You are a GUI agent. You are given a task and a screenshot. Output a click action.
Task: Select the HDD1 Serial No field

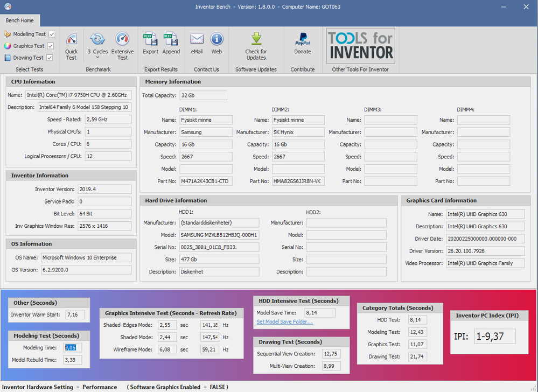219,247
